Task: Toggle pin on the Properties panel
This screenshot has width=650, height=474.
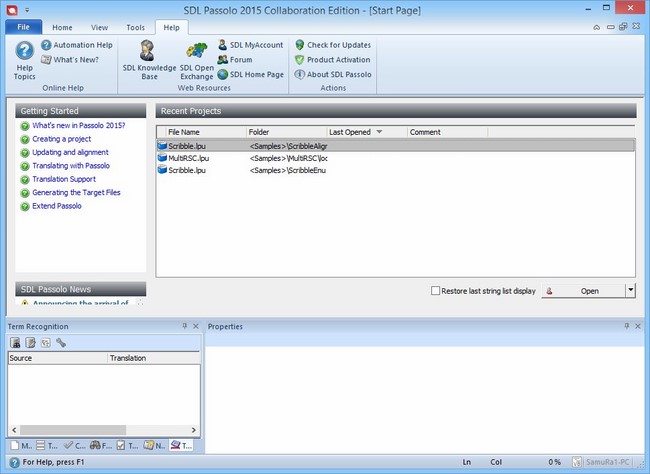Action: 627,326
